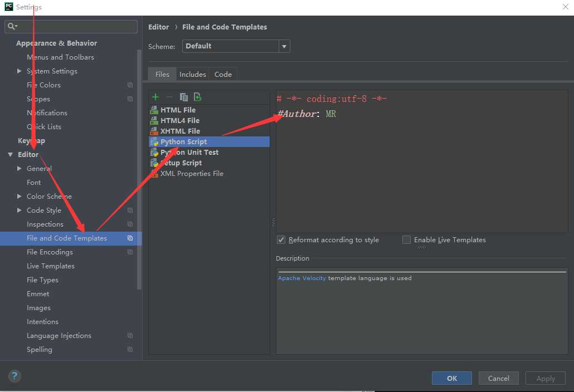Click the Reset to Default template icon
This screenshot has width=574, height=392.
197,97
